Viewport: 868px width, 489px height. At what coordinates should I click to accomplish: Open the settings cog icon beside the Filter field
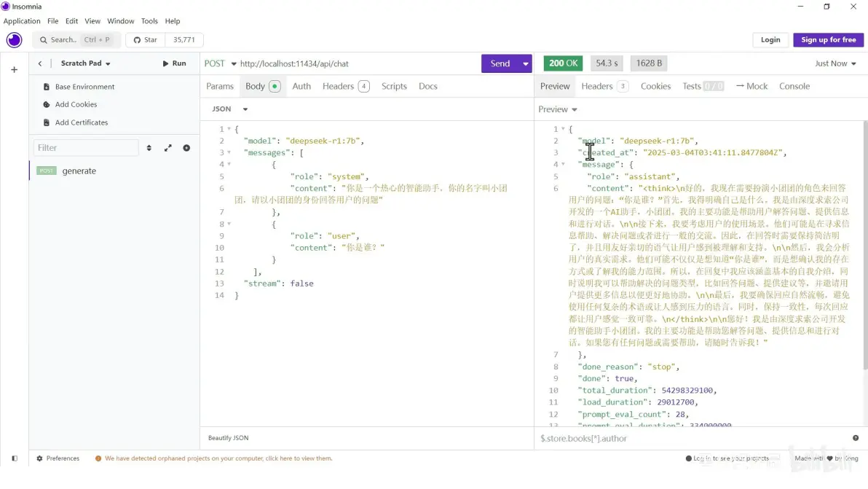[x=186, y=147]
